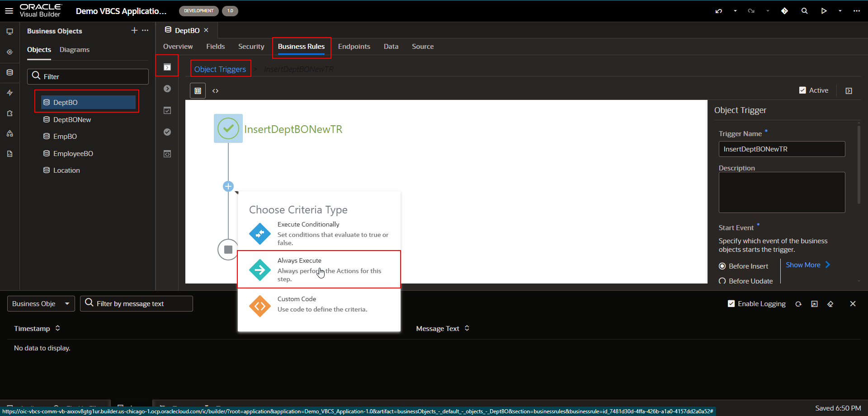The height and width of the screenshot is (416, 868).
Task: Toggle Enable Logging checkbox
Action: 731,304
